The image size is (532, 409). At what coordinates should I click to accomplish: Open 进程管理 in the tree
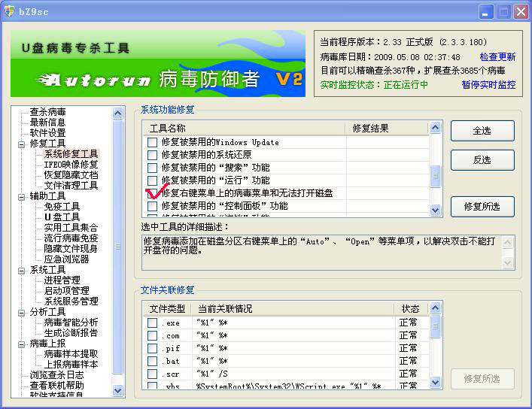pyautogui.click(x=62, y=280)
